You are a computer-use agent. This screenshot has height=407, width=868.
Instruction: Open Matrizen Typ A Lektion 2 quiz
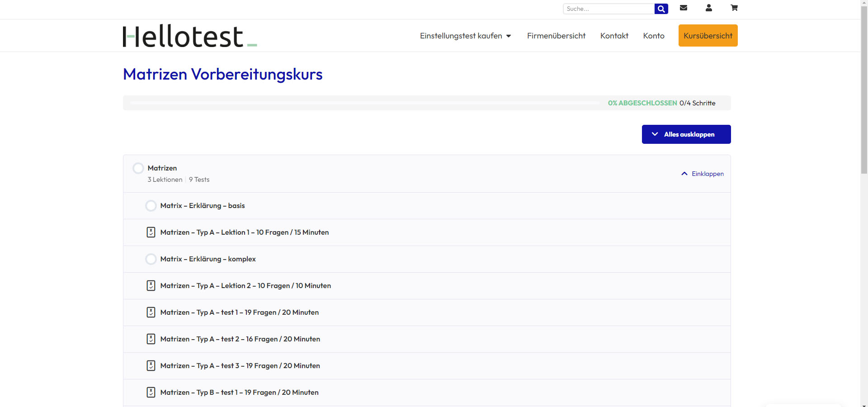click(245, 286)
